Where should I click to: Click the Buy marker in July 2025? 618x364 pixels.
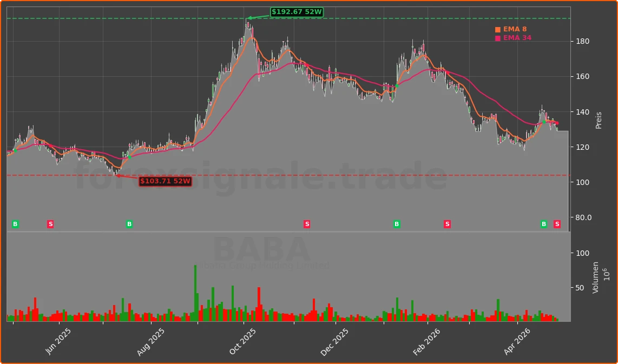coord(129,224)
